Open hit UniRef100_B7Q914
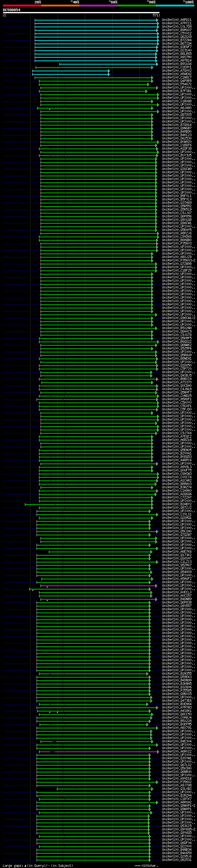 tap(176, 125)
